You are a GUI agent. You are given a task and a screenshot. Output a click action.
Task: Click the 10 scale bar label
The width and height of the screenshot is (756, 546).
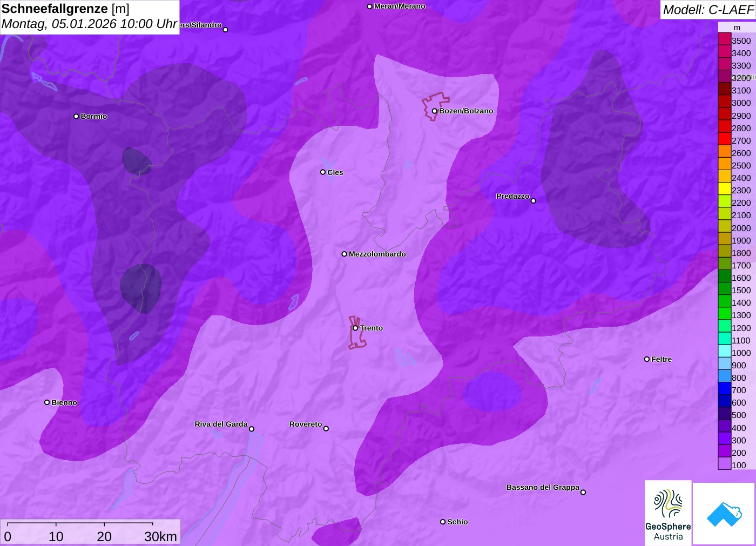pos(56,536)
